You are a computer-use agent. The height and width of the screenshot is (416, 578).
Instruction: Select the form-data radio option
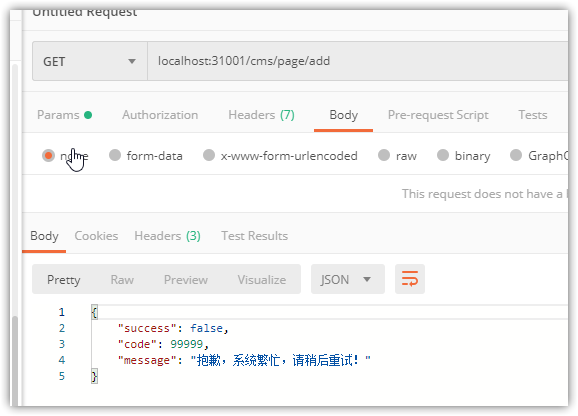[115, 155]
